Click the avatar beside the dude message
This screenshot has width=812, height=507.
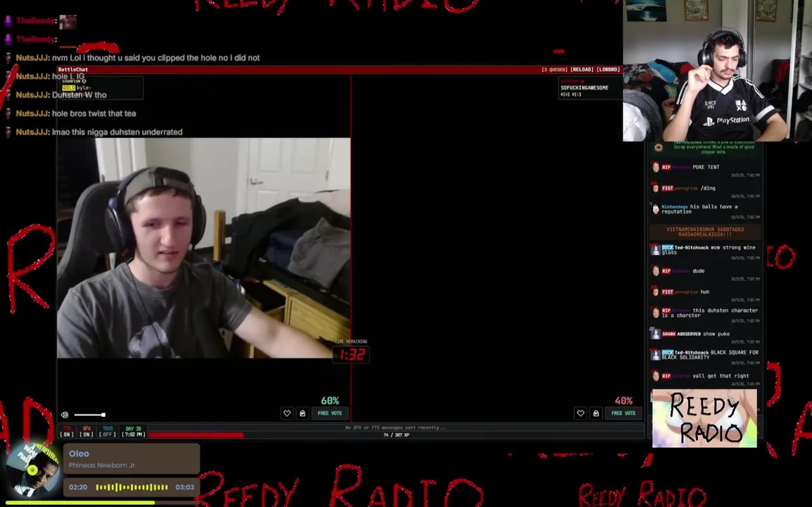(656, 270)
